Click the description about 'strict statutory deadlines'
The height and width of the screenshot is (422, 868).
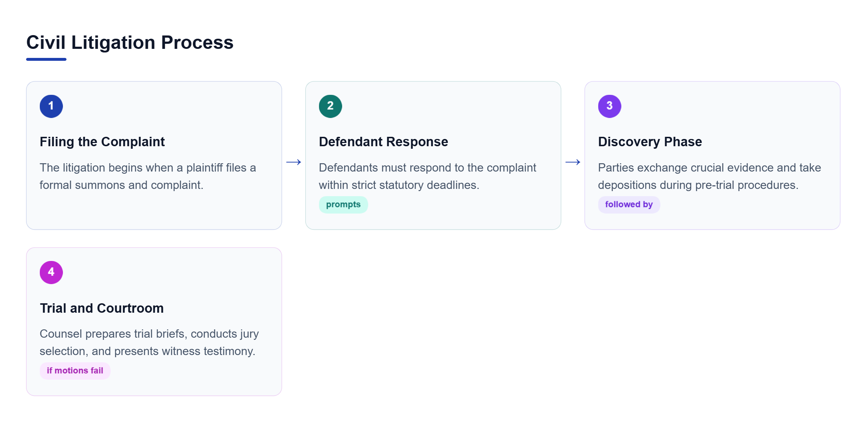click(x=427, y=176)
